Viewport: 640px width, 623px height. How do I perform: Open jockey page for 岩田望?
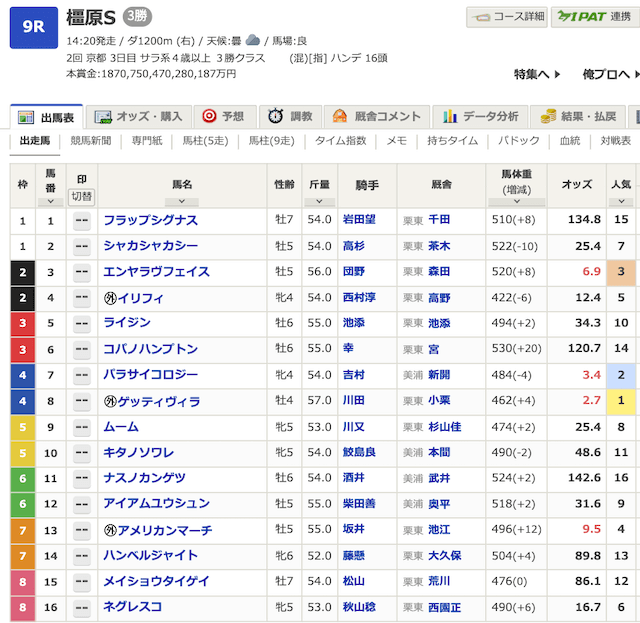pyautogui.click(x=359, y=220)
